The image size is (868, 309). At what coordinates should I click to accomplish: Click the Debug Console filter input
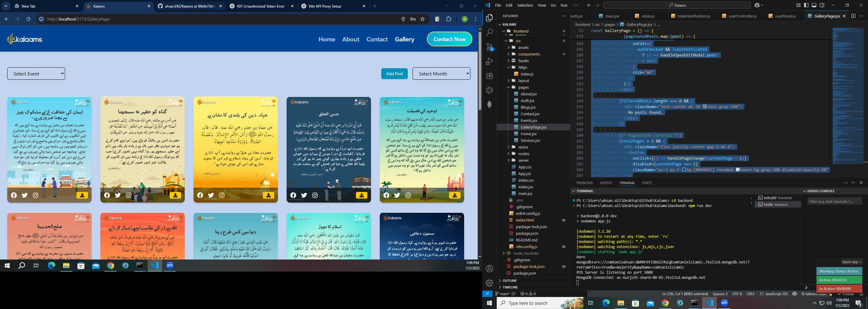pyautogui.click(x=835, y=201)
